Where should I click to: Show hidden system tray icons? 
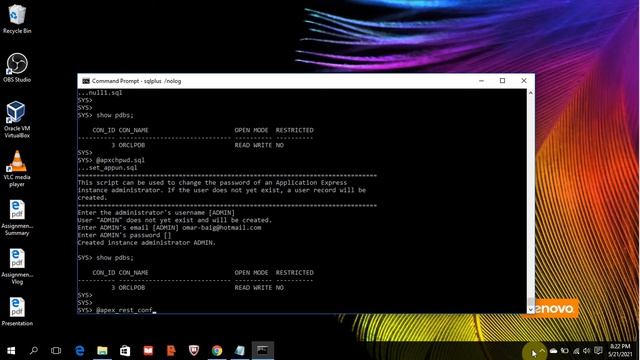(542, 351)
